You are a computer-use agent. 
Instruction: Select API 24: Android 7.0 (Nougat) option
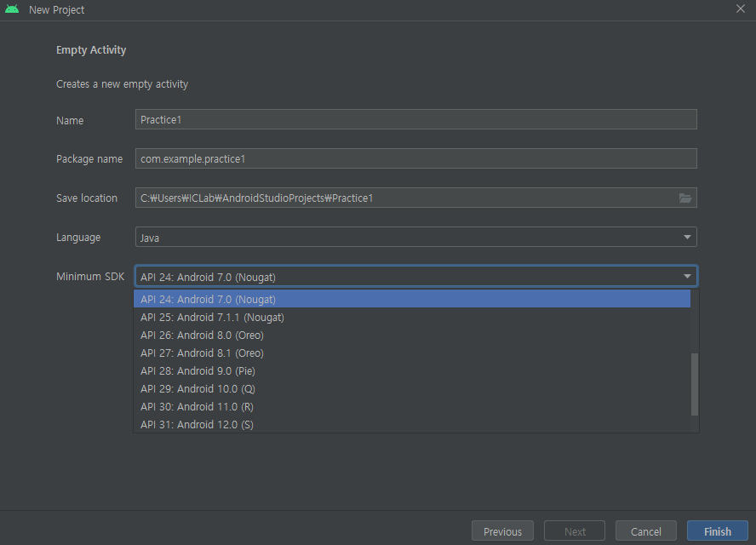click(412, 299)
